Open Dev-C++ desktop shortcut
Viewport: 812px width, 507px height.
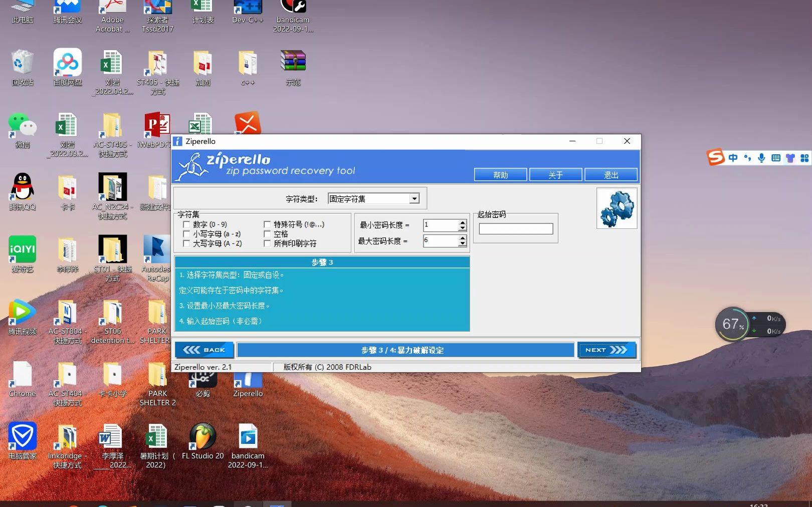(248, 13)
